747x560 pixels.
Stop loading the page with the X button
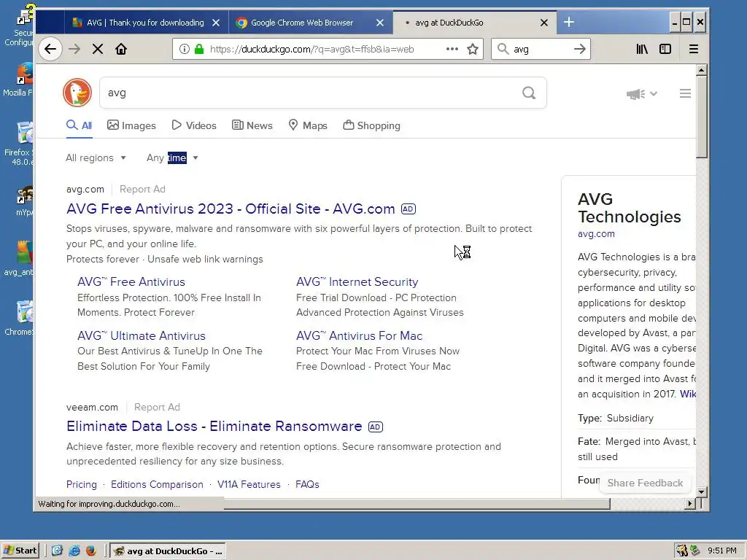pyautogui.click(x=97, y=49)
